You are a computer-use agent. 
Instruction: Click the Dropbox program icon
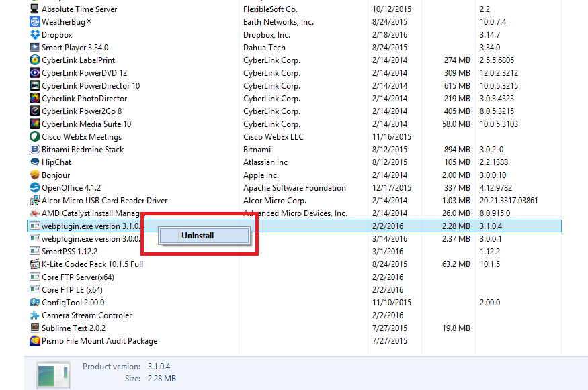click(x=35, y=35)
